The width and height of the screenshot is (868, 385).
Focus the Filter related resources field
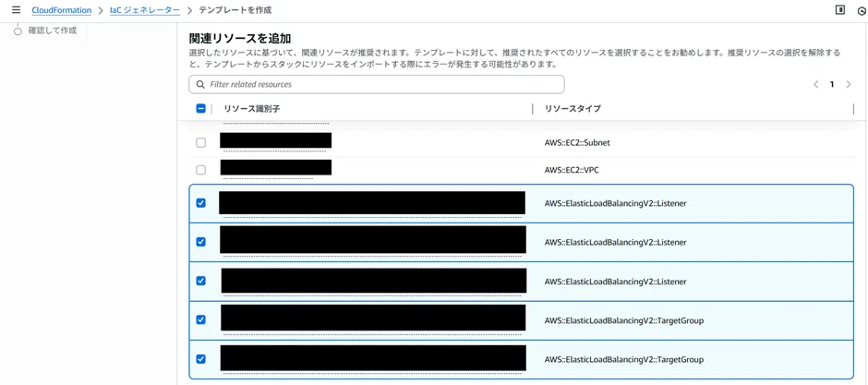click(x=377, y=85)
